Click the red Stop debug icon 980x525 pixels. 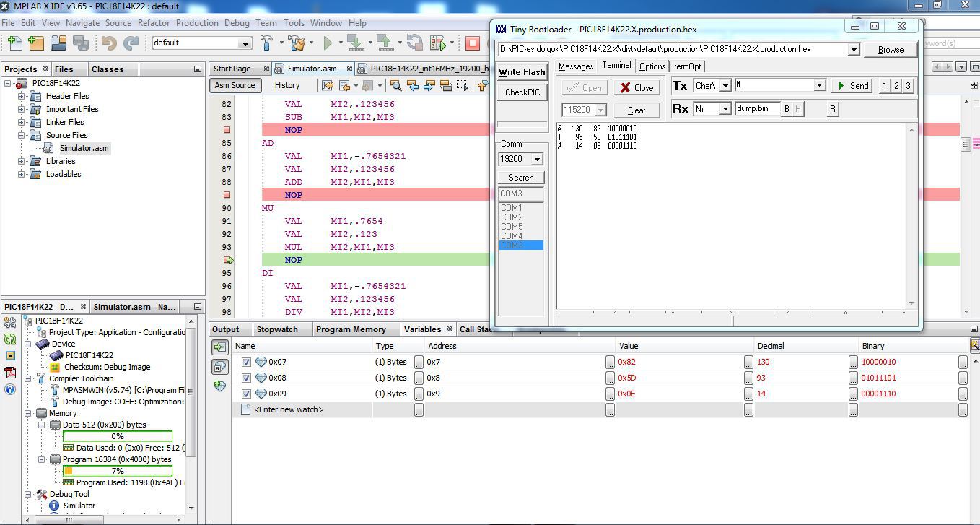pyautogui.click(x=473, y=43)
